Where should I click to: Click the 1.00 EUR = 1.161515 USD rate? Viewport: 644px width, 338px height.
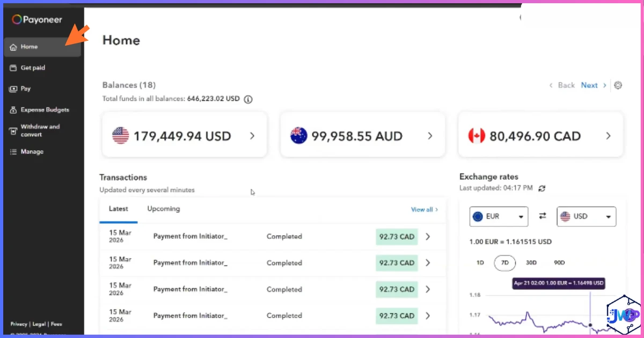pos(510,242)
